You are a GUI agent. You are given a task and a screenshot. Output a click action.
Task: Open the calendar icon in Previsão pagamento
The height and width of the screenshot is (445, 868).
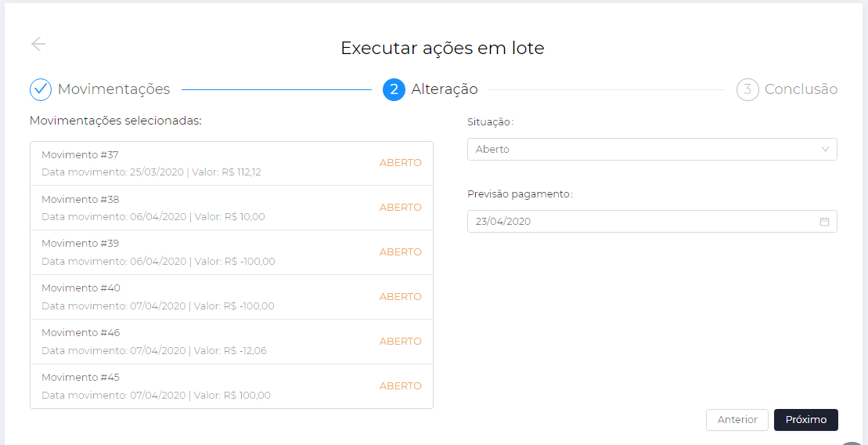point(824,222)
